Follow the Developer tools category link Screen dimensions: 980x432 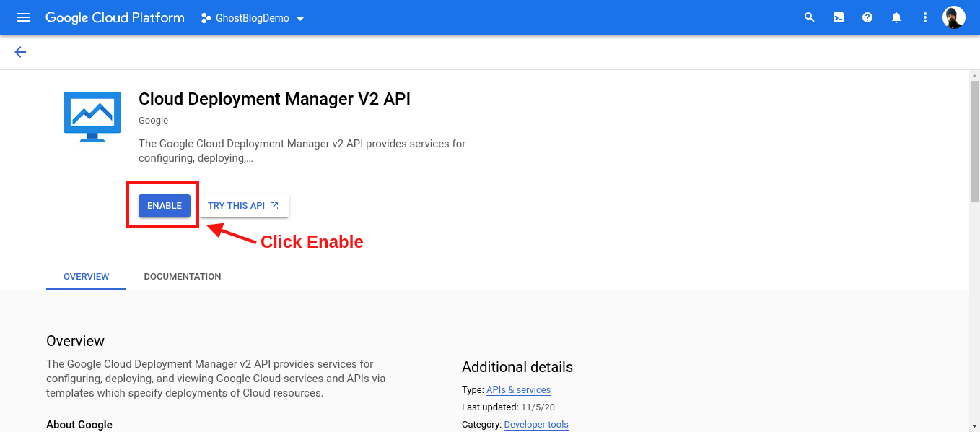pos(536,425)
